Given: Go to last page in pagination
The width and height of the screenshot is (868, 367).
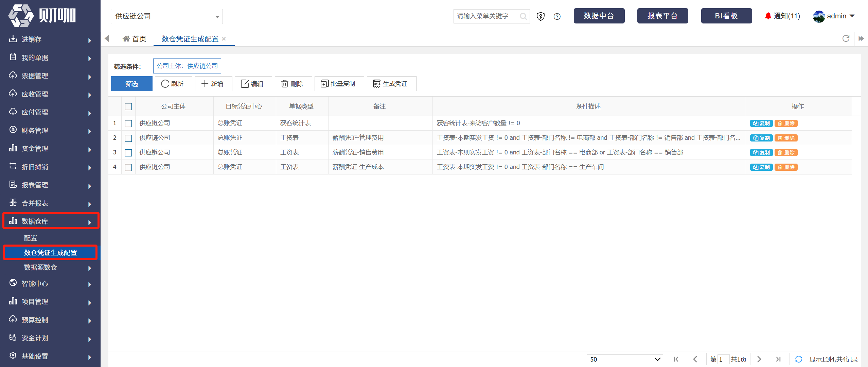Looking at the screenshot, I should tap(778, 359).
